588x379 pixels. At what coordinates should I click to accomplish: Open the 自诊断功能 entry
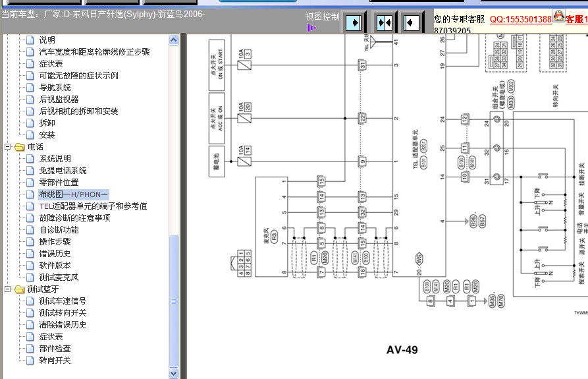tap(59, 229)
